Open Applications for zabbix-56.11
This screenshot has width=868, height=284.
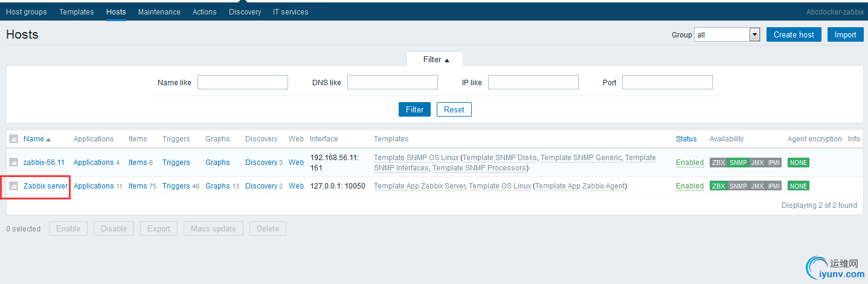tap(94, 163)
